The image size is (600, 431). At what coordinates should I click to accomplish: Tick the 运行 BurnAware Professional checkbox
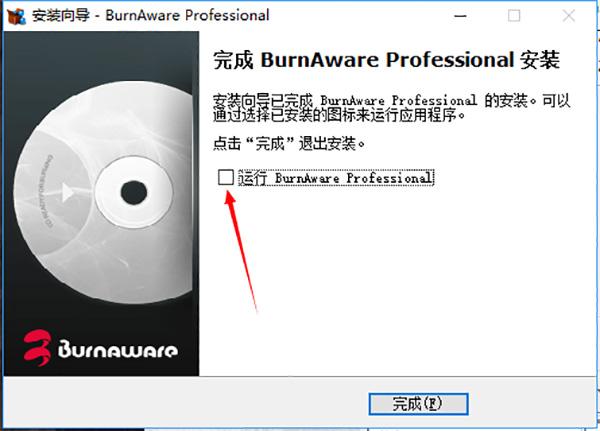coord(226,177)
